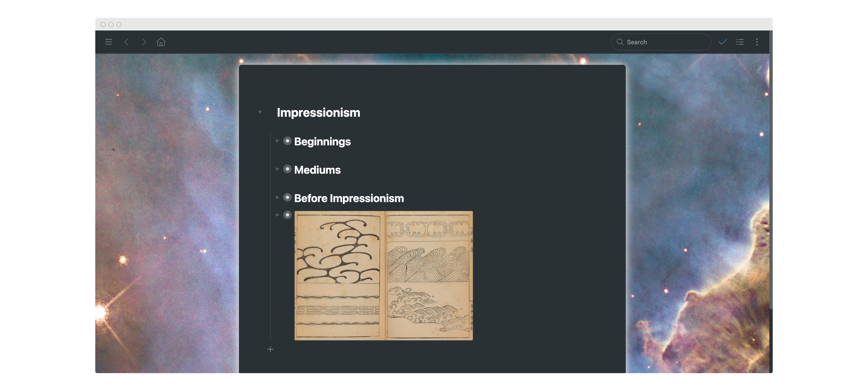Open the three-dot more options menu
This screenshot has width=868, height=391.
point(757,42)
